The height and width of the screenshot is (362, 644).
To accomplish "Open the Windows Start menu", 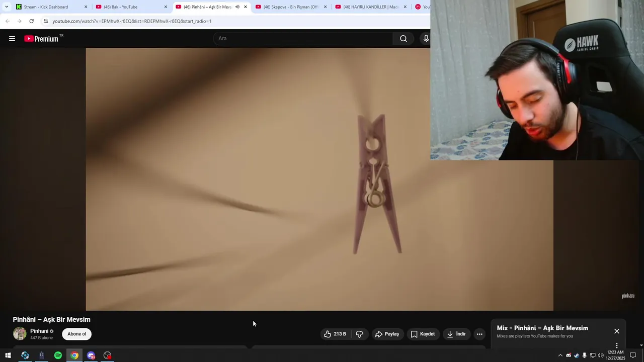I will [8, 355].
